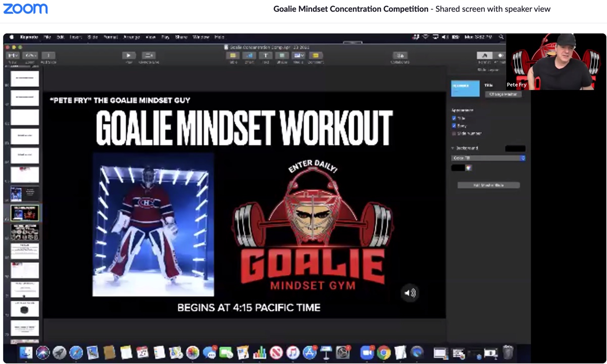Open Siri from the Dock
607x364 pixels.
click(x=42, y=352)
